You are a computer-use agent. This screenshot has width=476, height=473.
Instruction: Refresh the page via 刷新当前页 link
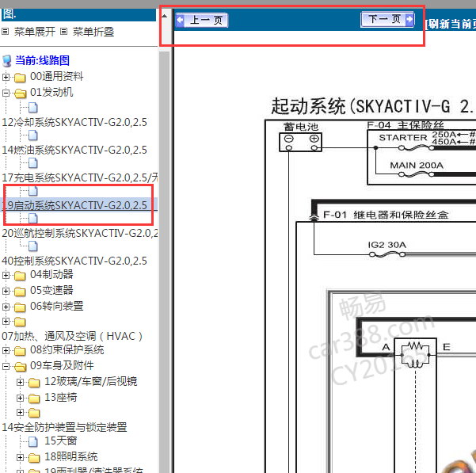pos(451,24)
